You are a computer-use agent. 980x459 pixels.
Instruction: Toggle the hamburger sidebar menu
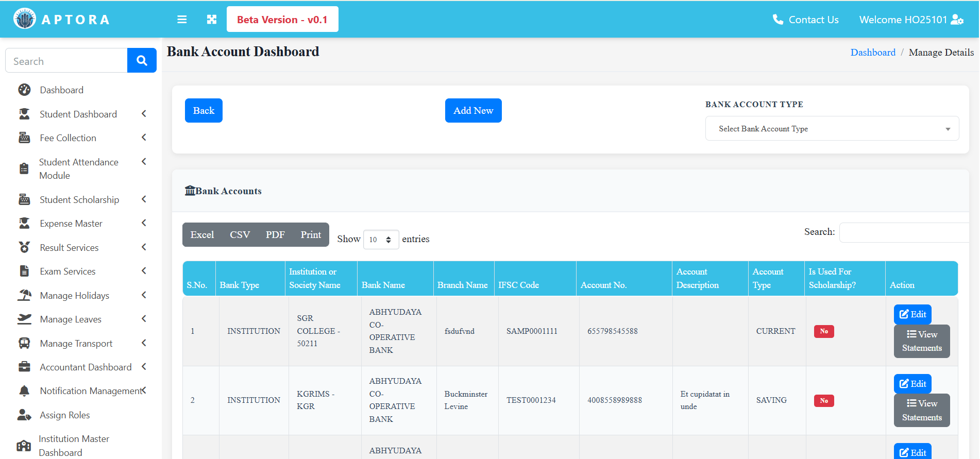coord(182,20)
